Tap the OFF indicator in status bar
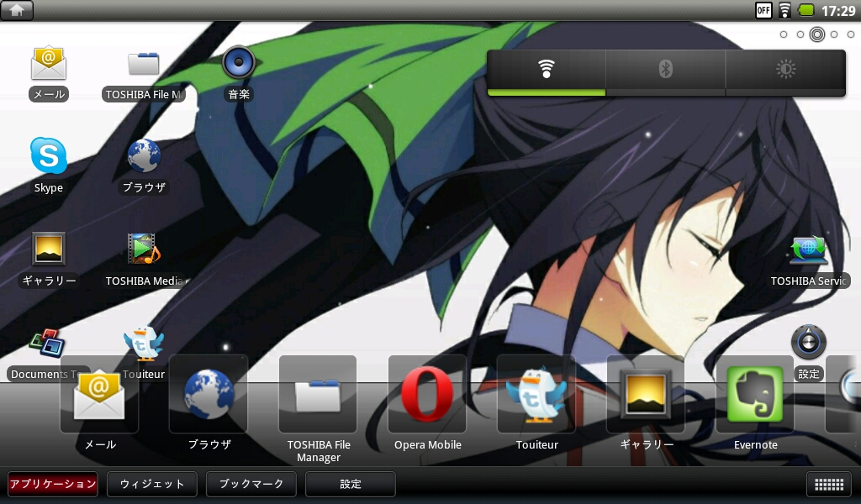This screenshot has height=504, width=861. (763, 10)
